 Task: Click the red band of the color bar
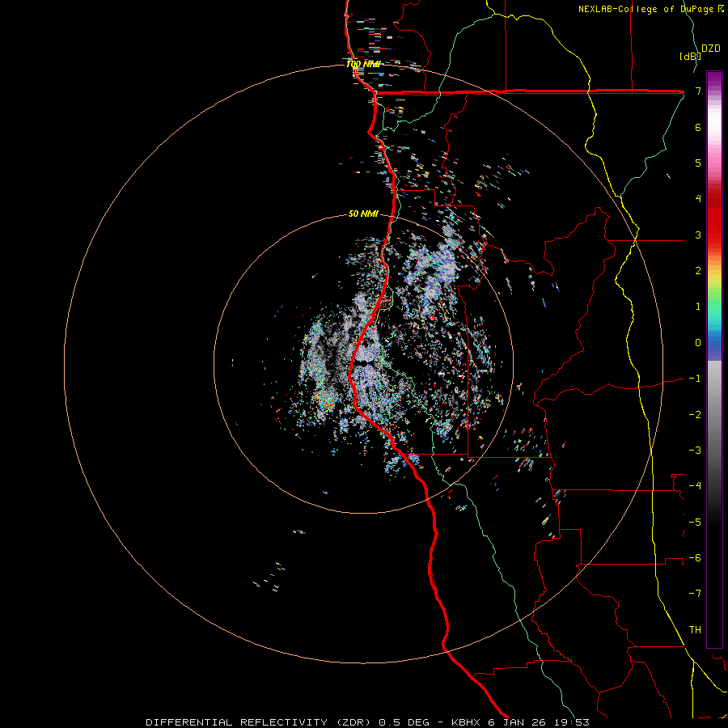714,218
